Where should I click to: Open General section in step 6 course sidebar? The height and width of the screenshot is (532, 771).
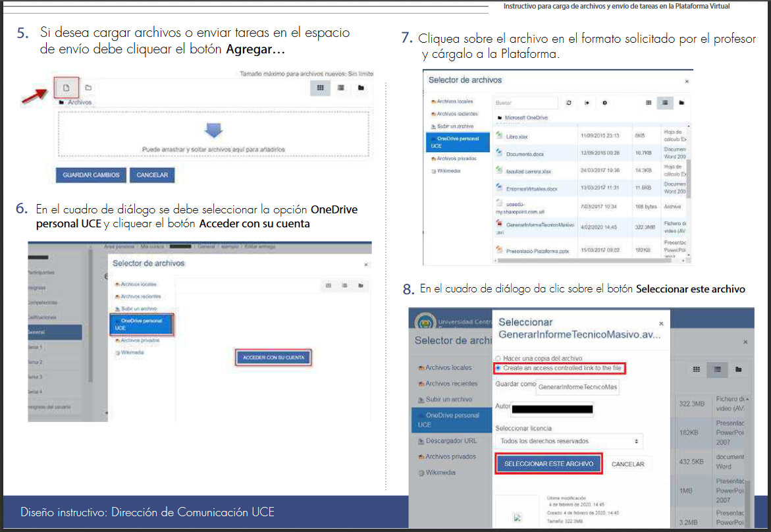(x=55, y=332)
